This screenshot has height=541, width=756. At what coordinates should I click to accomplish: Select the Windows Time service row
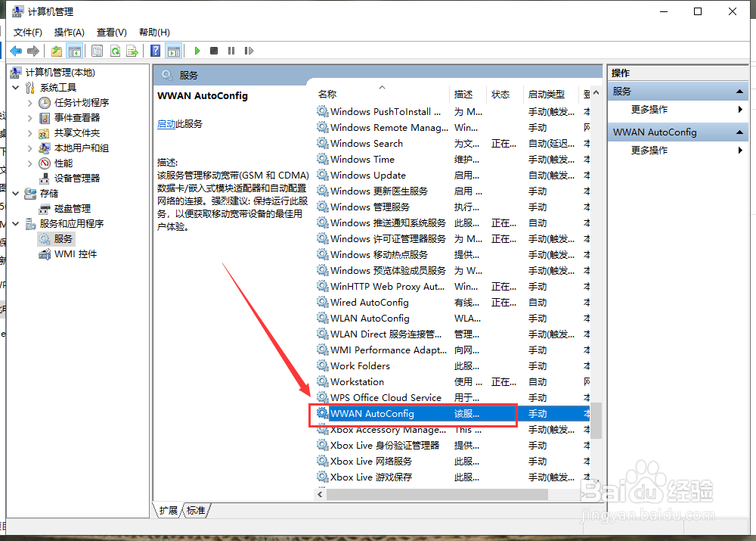click(453, 159)
